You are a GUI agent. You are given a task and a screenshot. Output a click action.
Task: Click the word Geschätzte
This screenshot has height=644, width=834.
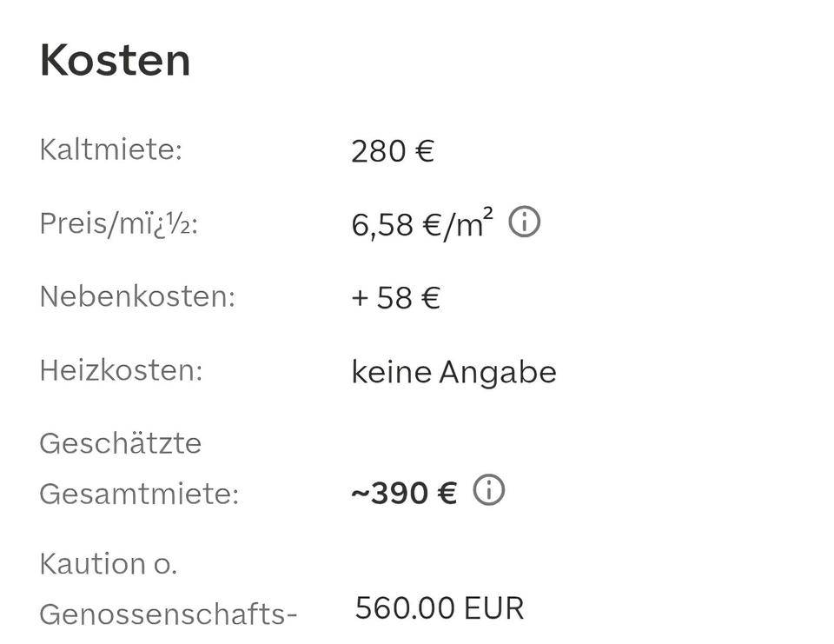(x=121, y=443)
